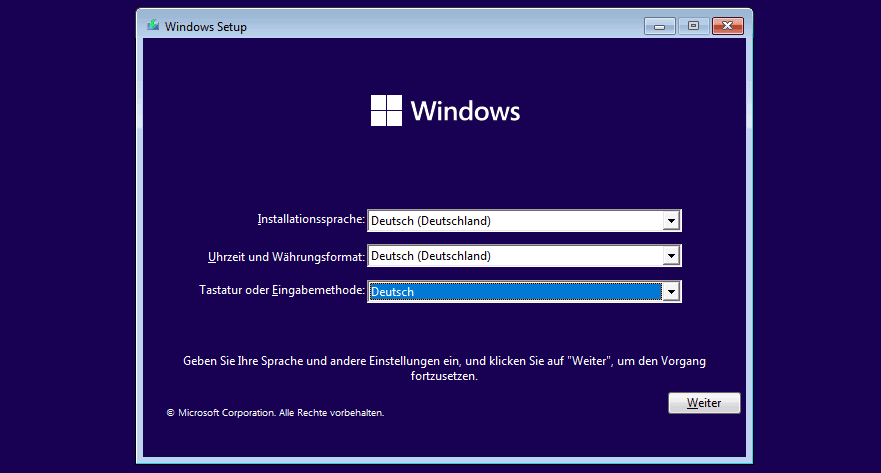Click the Uhrzeit und Währungsformat label

click(287, 257)
